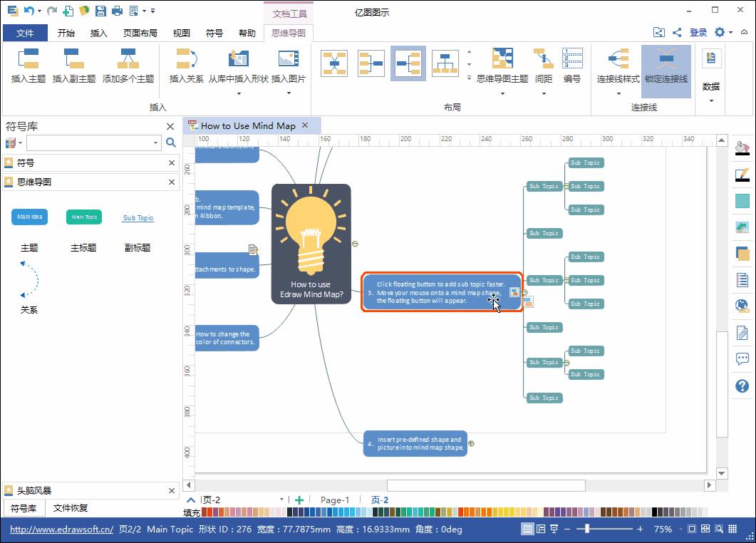Open the 帮助 (Help) tab
Screen dimensions: 756x543
point(247,33)
